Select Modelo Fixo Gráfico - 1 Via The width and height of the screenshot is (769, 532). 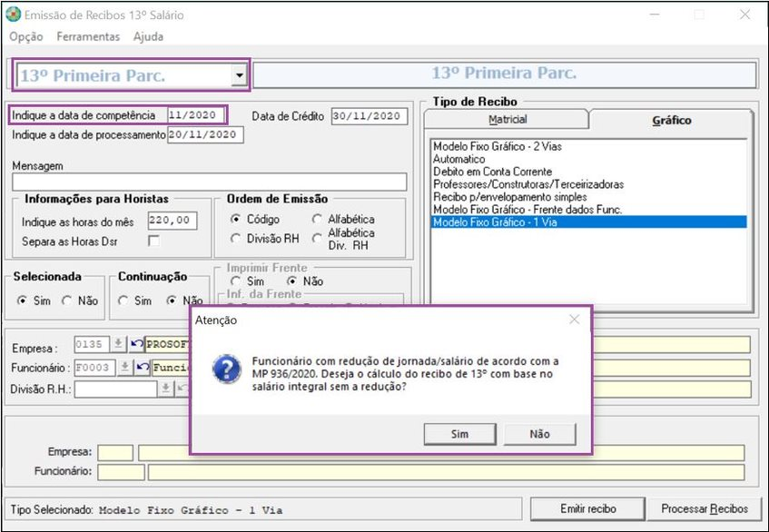pos(589,222)
